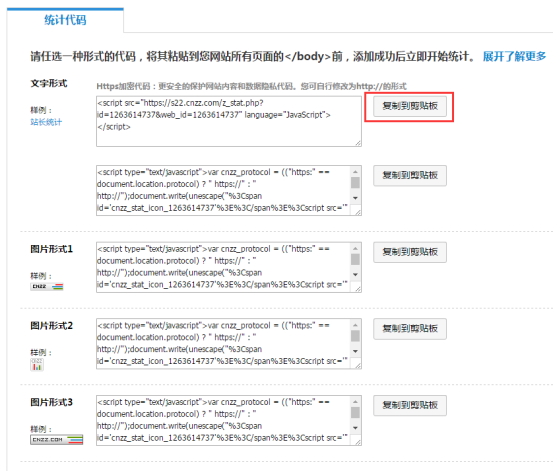Click the 图片形式2 bar chart sample icon
The width and height of the screenshot is (553, 471).
pos(37,364)
